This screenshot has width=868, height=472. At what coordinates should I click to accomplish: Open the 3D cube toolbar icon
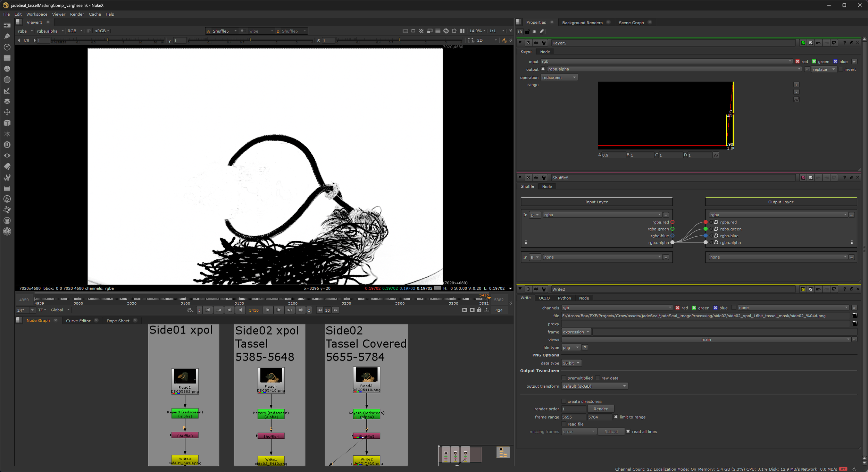tap(7, 123)
